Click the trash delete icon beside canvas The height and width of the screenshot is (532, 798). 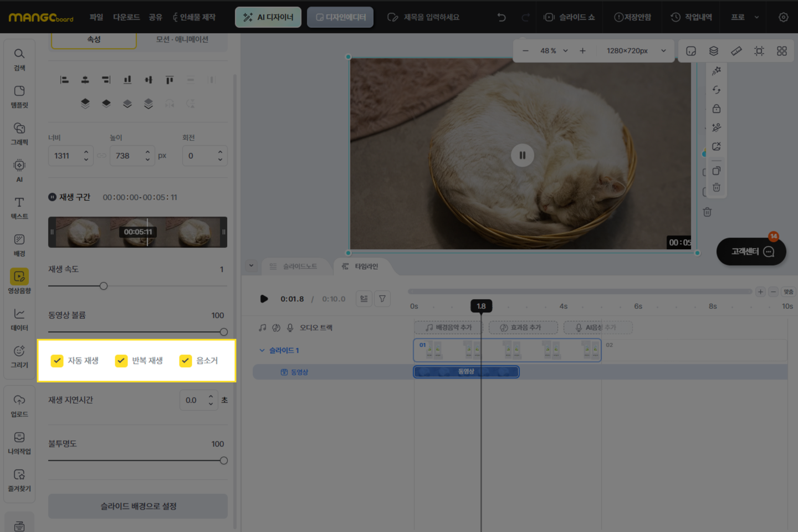(x=717, y=187)
